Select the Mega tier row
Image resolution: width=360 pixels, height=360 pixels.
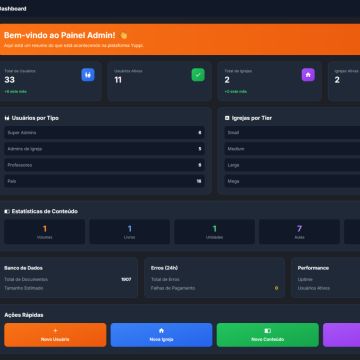pyautogui.click(x=292, y=181)
